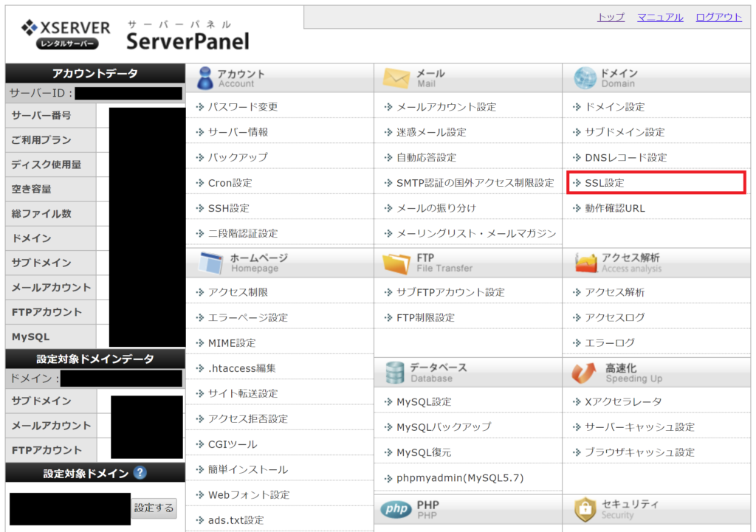Open アクセス拒否設定
Image resolution: width=756 pixels, height=532 pixels.
point(248,419)
